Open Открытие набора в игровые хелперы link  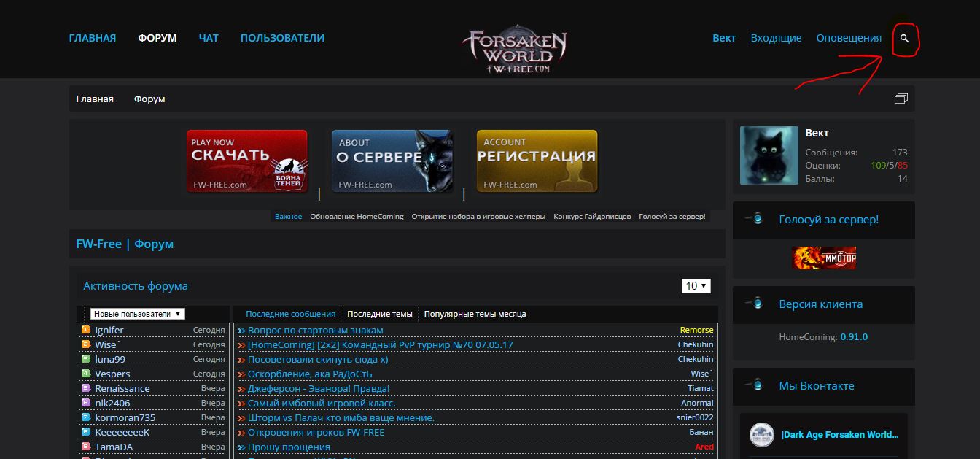tap(478, 217)
